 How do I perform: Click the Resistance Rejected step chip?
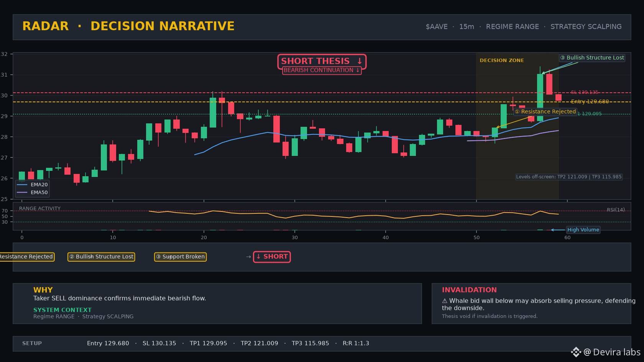pos(26,257)
